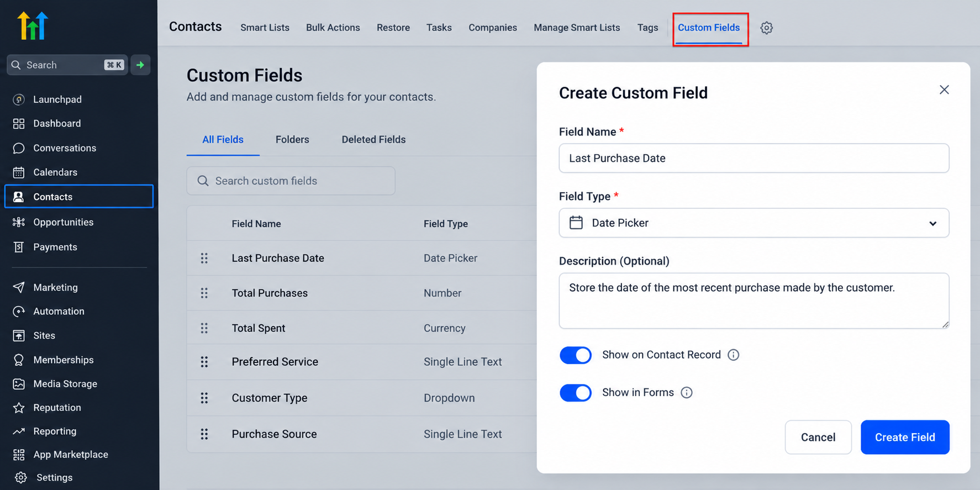
Task: Switch to the Tasks tab
Action: (439, 28)
